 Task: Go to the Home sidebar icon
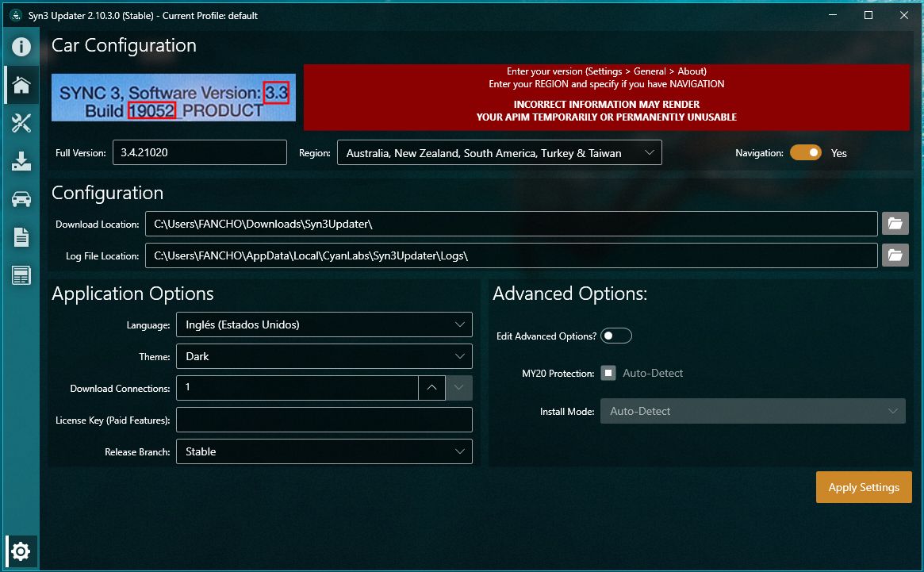tap(21, 85)
